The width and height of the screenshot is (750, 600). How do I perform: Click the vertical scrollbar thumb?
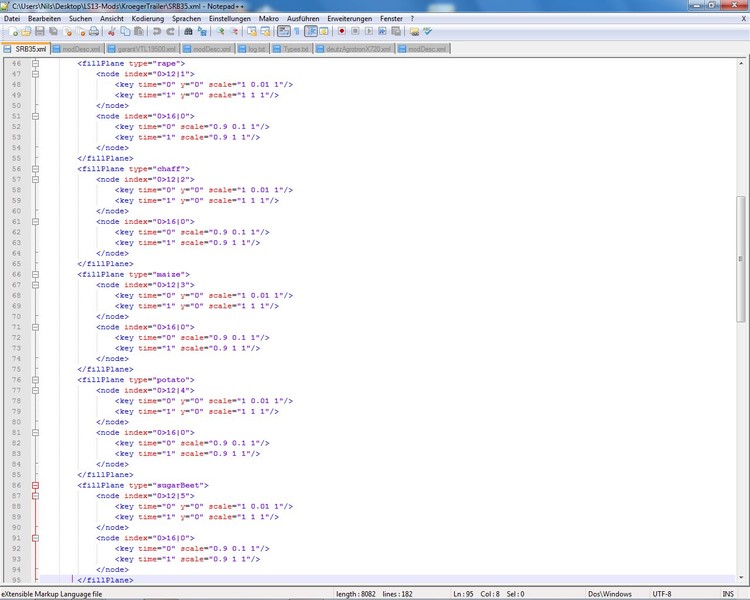point(740,259)
